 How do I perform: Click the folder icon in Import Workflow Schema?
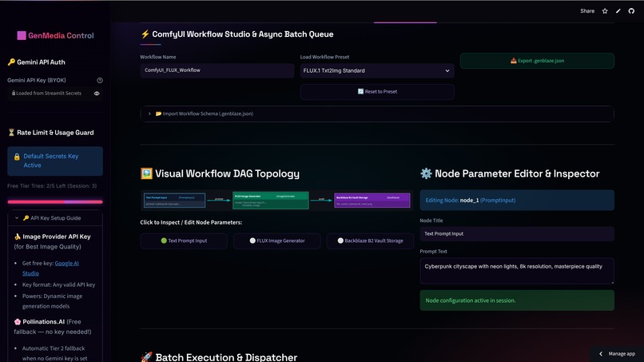tap(158, 113)
